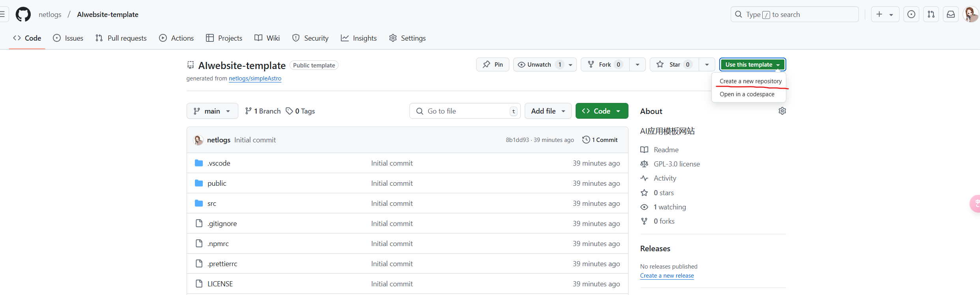Open the Add file dropdown
Image resolution: width=980 pixels, height=295 pixels.
[x=548, y=111]
